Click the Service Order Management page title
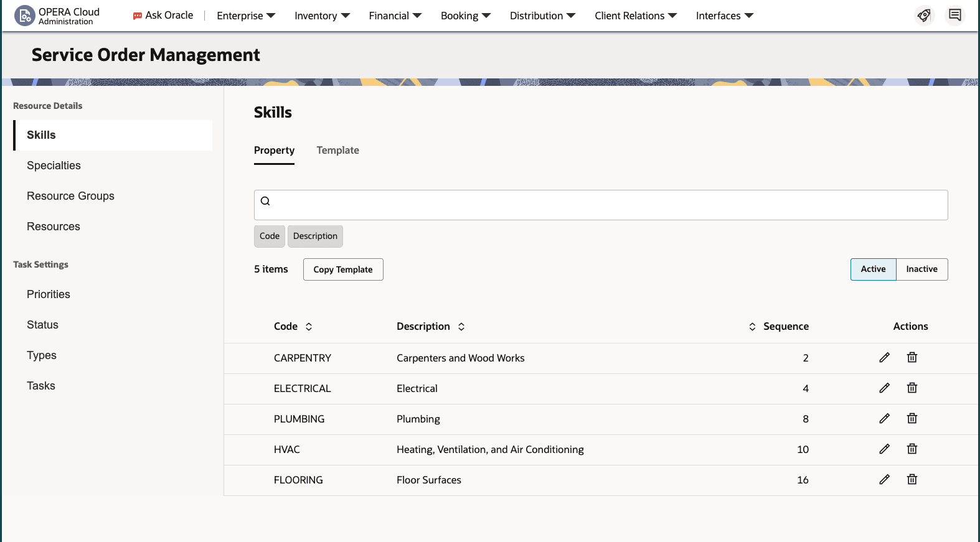Viewport: 980px width, 542px height. [x=146, y=55]
